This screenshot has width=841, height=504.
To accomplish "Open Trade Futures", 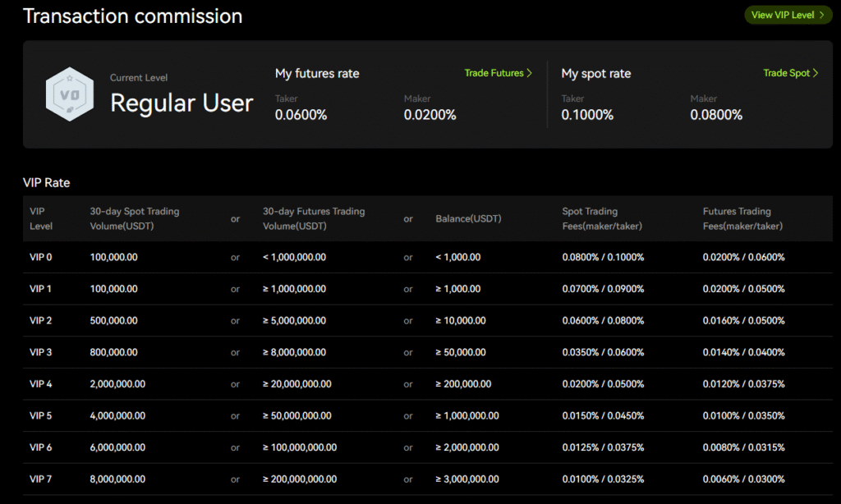I will pyautogui.click(x=494, y=73).
